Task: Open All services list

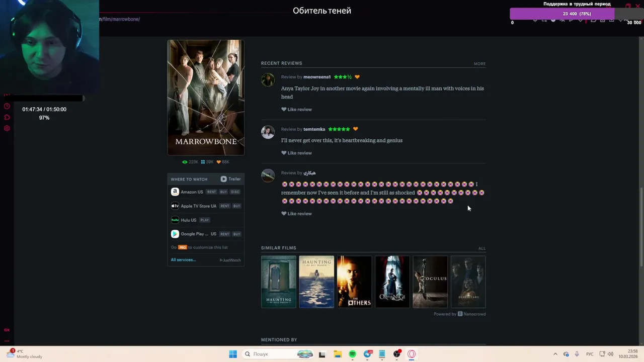Action: (183, 260)
